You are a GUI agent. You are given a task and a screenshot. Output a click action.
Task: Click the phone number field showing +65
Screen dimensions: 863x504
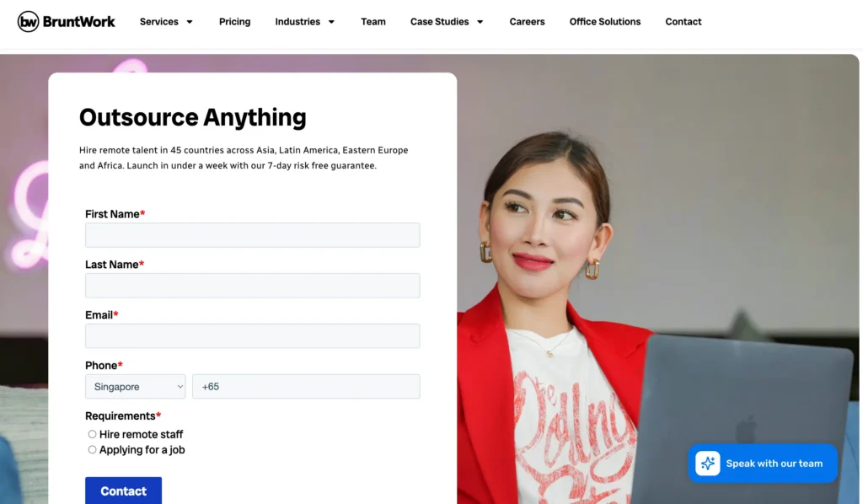(x=306, y=386)
